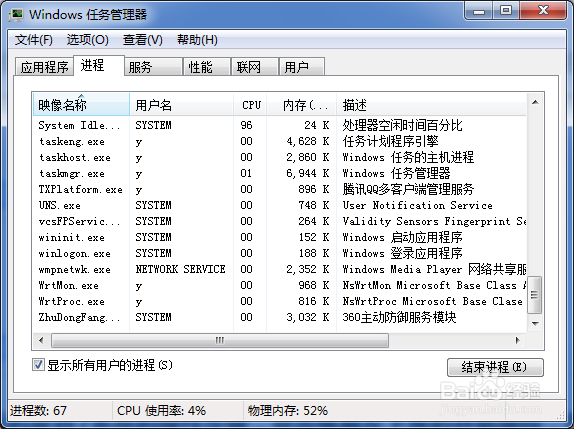
Task: Select taskeng.exe process
Action: pos(280,141)
